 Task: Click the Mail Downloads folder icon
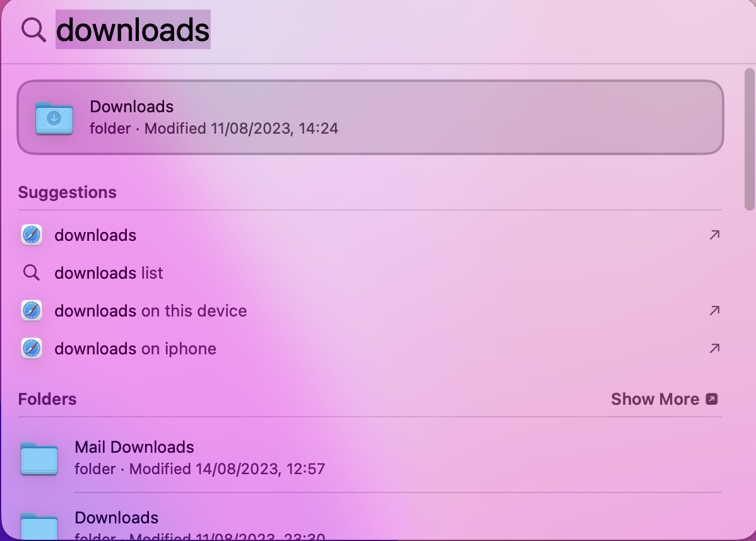(x=39, y=459)
